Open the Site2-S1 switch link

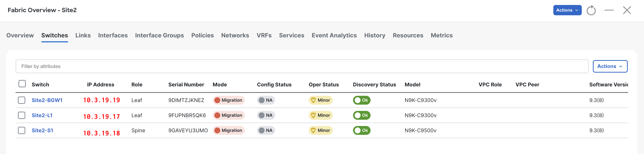(x=42, y=130)
